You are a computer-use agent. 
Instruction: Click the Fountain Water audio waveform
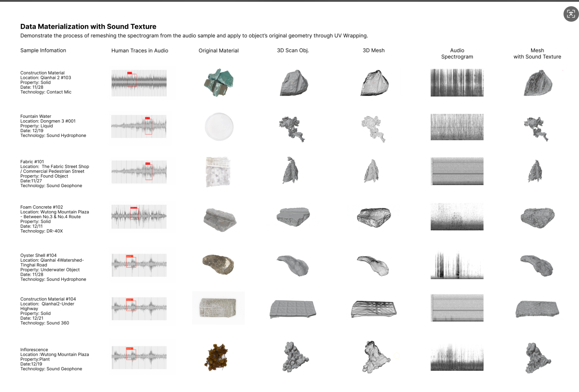click(x=139, y=127)
